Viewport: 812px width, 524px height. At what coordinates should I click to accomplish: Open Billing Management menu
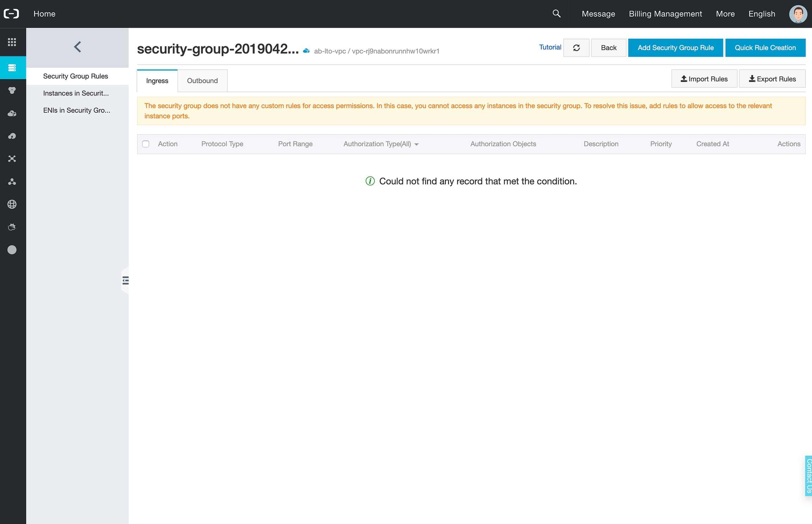665,14
